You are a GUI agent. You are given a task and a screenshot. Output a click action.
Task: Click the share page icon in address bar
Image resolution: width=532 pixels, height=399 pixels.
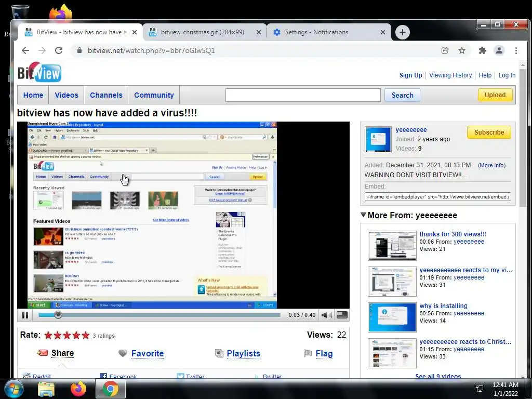[x=445, y=50]
